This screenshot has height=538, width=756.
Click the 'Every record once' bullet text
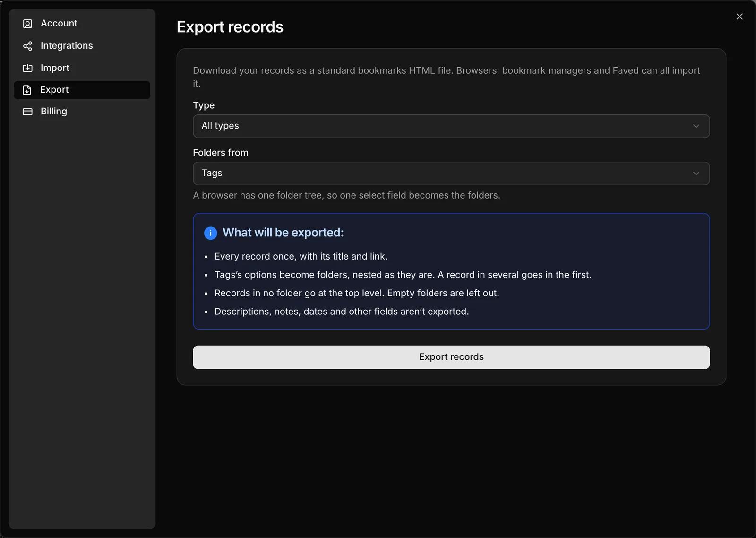pos(301,256)
